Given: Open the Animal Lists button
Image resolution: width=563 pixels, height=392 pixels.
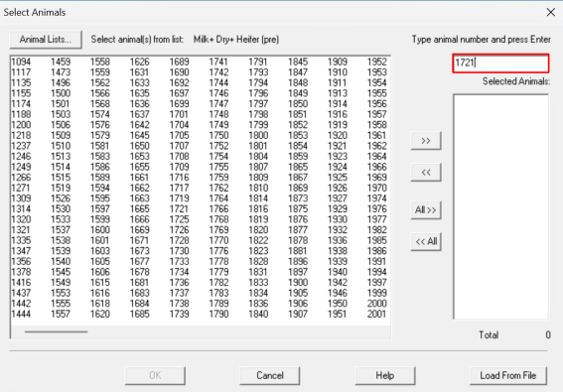Looking at the screenshot, I should click(46, 40).
